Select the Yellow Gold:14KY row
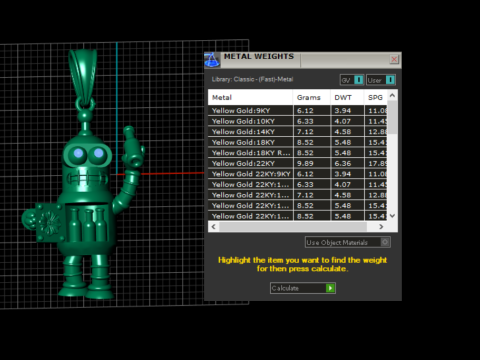 coord(298,132)
